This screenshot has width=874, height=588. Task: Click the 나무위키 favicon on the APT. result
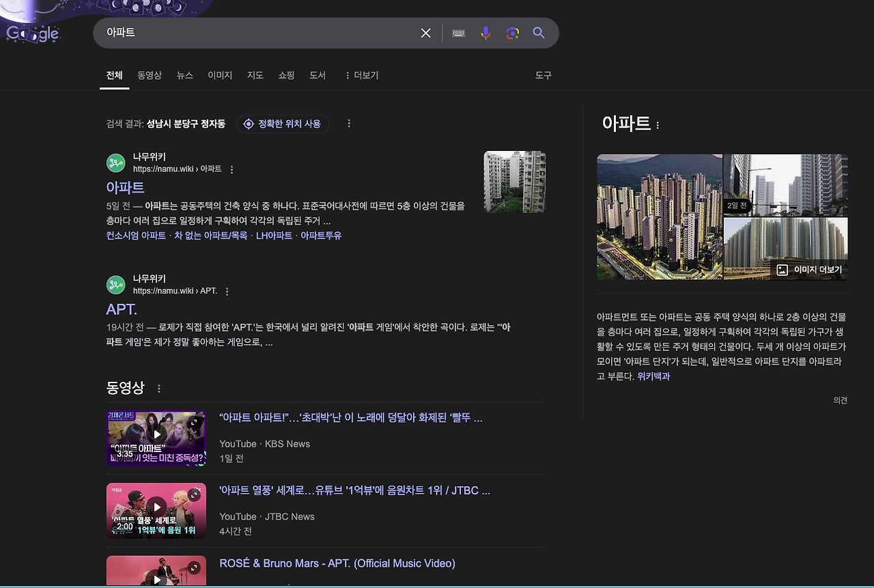pyautogui.click(x=116, y=285)
